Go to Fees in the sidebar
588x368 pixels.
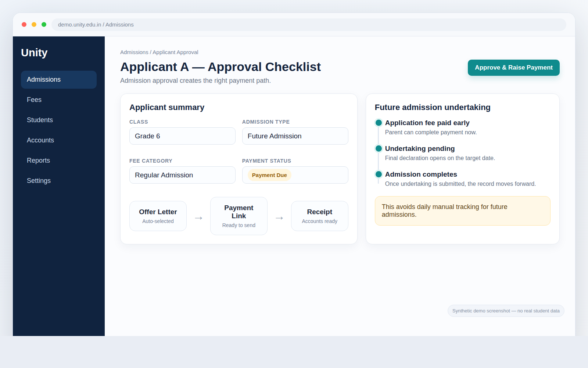click(59, 100)
